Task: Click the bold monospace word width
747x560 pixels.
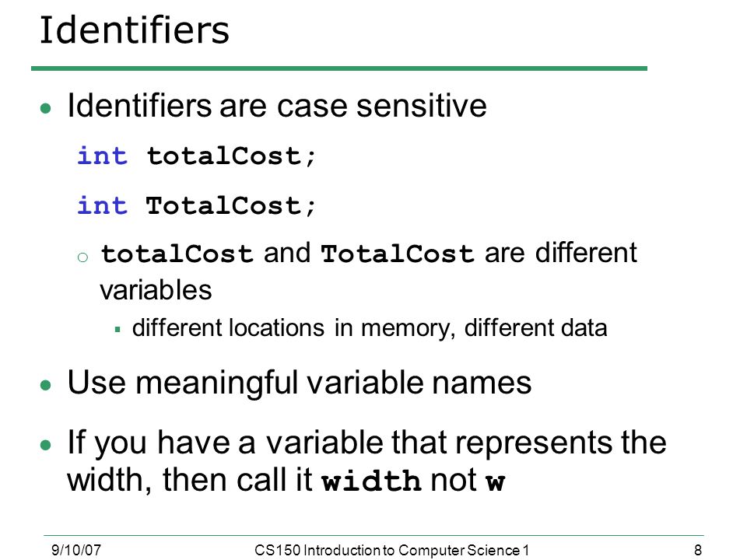Action: click(x=371, y=481)
